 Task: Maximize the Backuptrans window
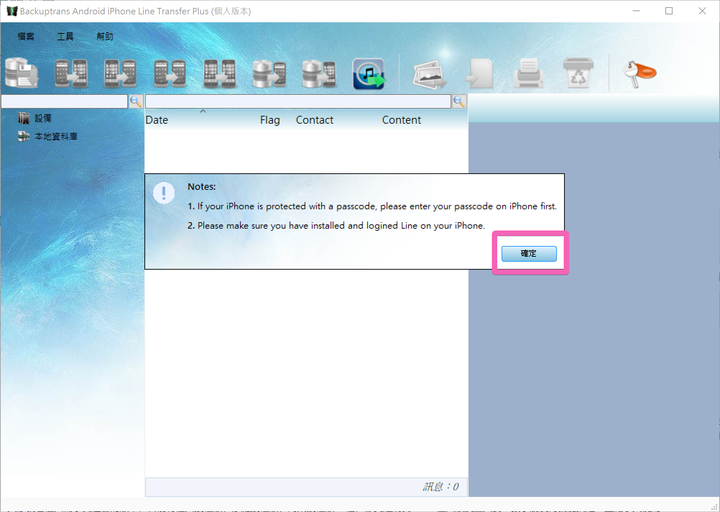[x=669, y=11]
